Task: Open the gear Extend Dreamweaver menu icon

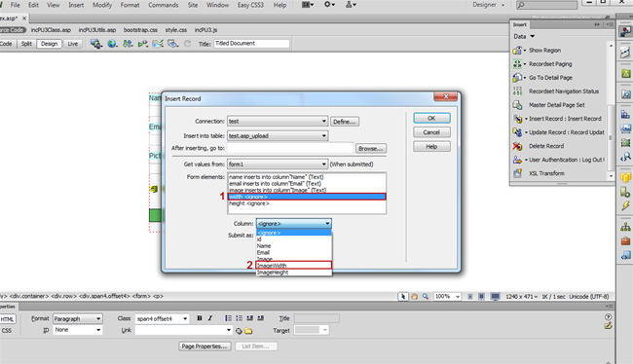Action: 329,5
